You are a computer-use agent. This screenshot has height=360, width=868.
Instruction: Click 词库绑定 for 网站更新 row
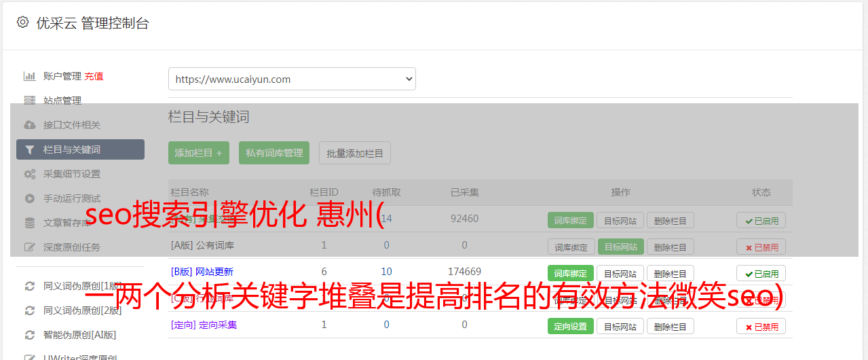(571, 273)
